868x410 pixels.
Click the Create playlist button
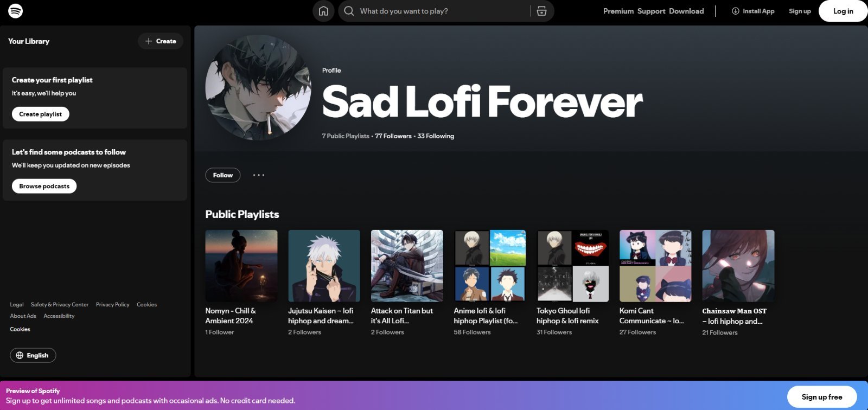click(41, 114)
